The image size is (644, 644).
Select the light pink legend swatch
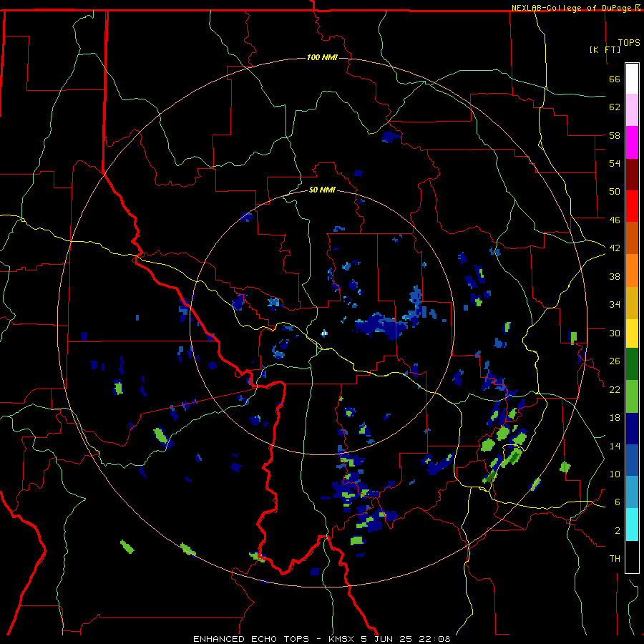632,110
